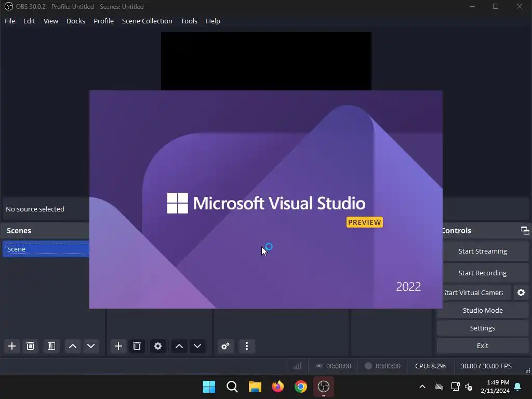This screenshot has height=399, width=532.
Task: Click the 'CPU: 8.2%' status entry
Action: point(430,366)
